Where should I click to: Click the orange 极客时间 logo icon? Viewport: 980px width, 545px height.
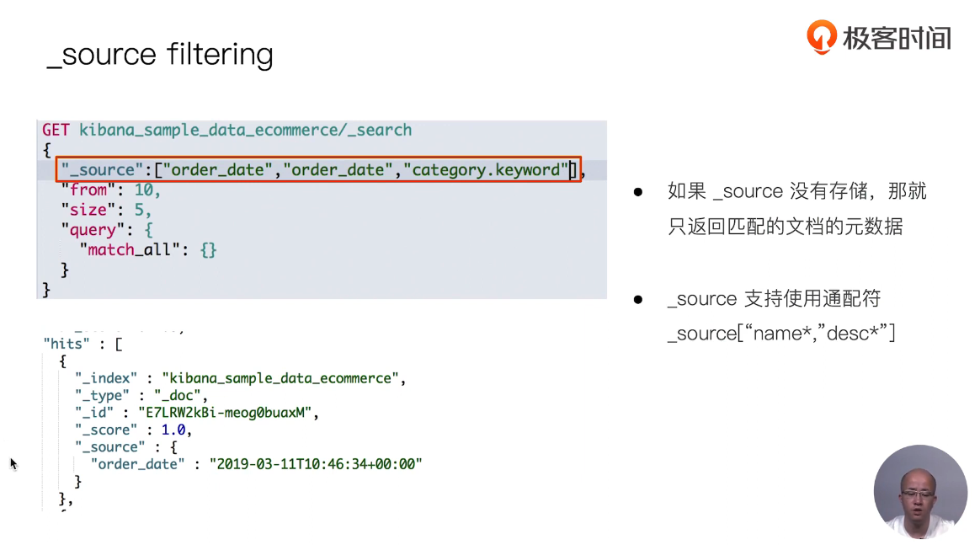pos(822,36)
